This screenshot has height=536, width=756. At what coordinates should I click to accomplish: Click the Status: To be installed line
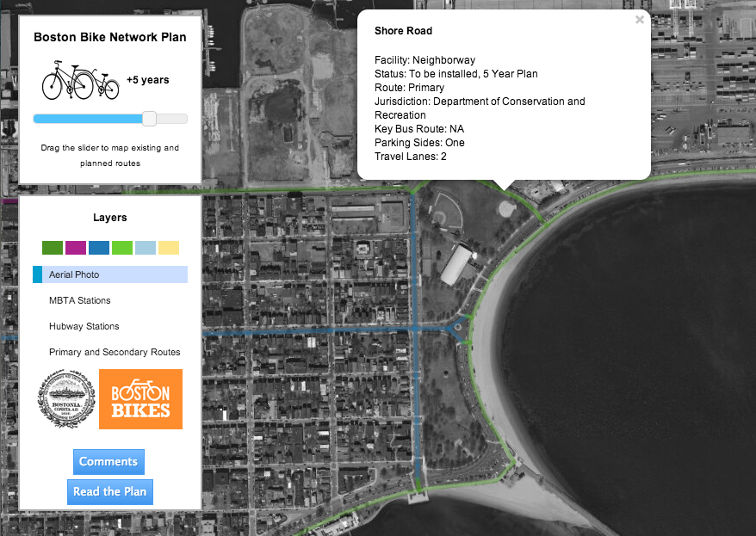point(456,74)
